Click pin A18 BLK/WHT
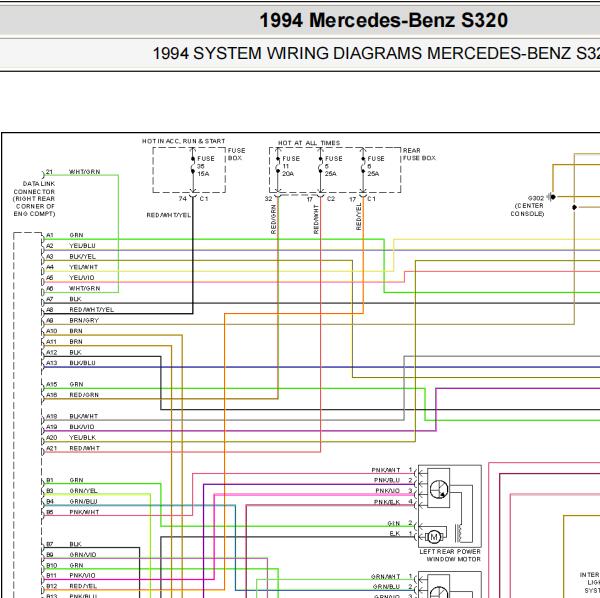Screen dimensions: 600x598 [x=72, y=416]
